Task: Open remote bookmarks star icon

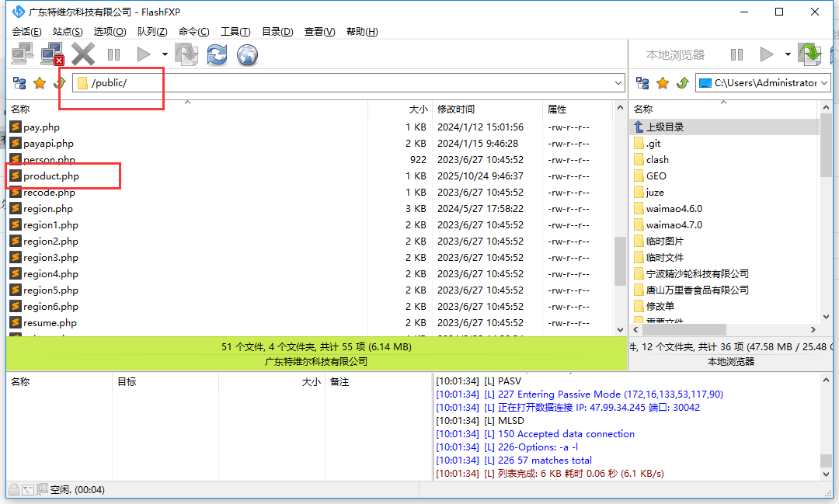Action: [x=40, y=83]
